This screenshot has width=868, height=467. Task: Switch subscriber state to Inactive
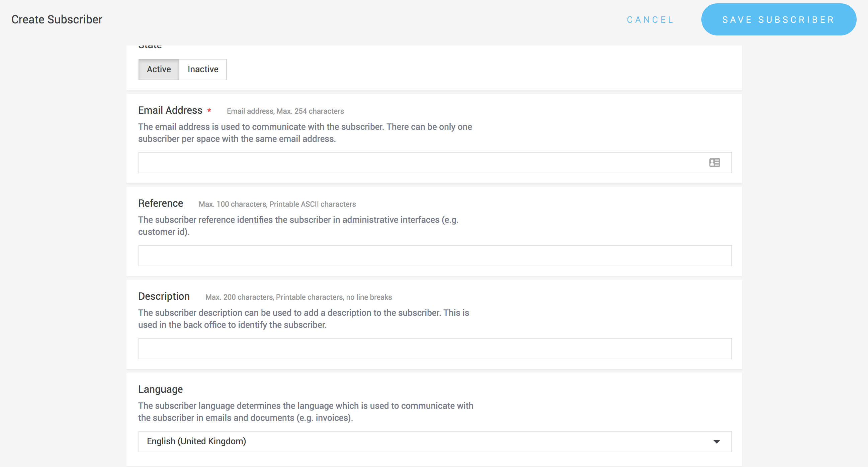point(203,69)
